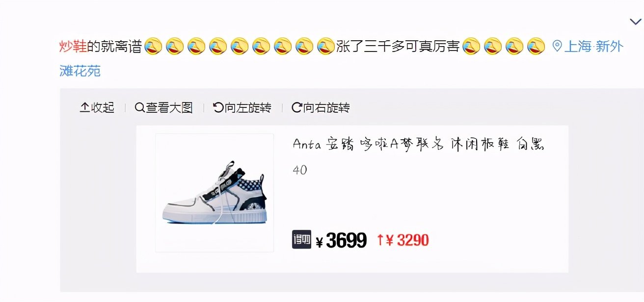Click the ¥3699 price text

click(x=341, y=240)
